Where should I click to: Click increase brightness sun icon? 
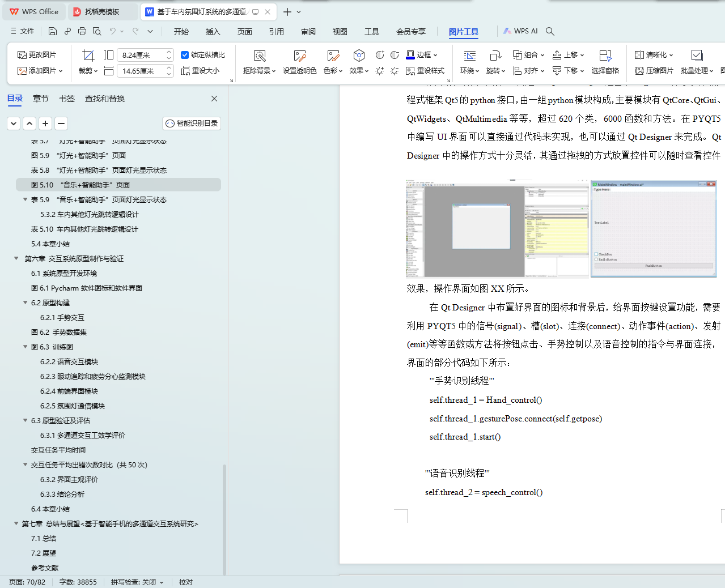pyautogui.click(x=380, y=71)
